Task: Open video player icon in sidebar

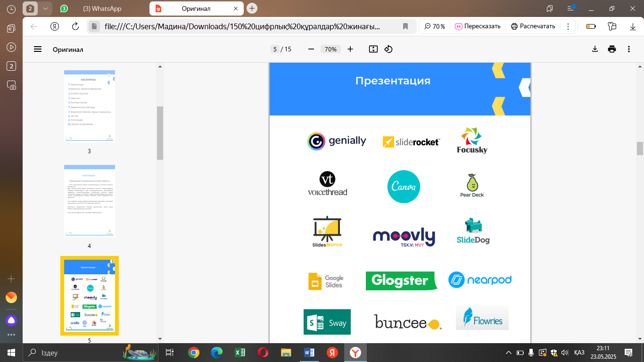Action: [x=11, y=47]
